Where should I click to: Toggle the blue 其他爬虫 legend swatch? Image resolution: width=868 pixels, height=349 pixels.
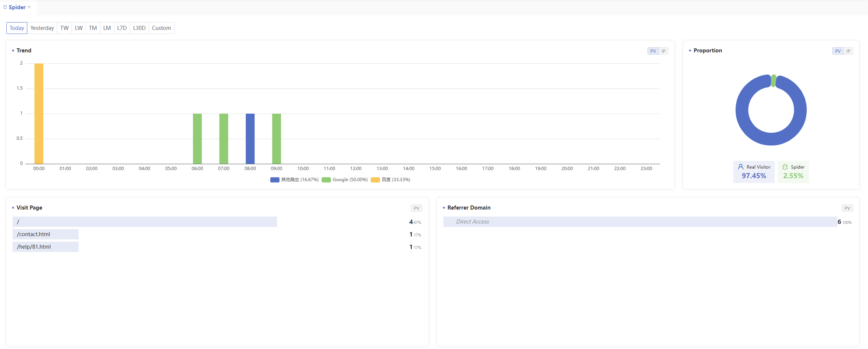pyautogui.click(x=274, y=180)
